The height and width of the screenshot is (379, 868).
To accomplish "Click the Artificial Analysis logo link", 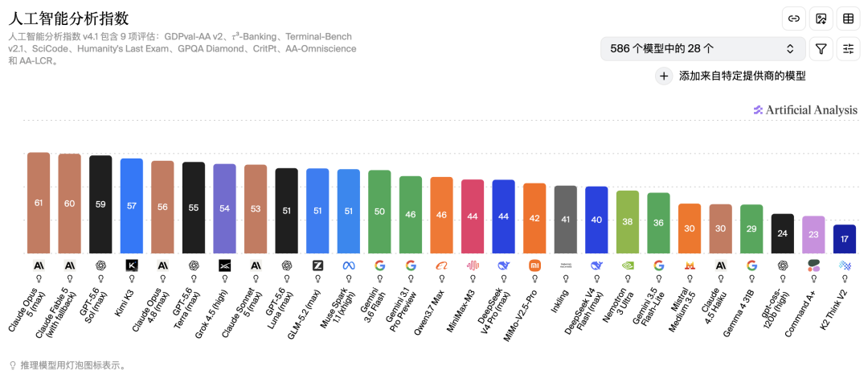I will tap(805, 109).
